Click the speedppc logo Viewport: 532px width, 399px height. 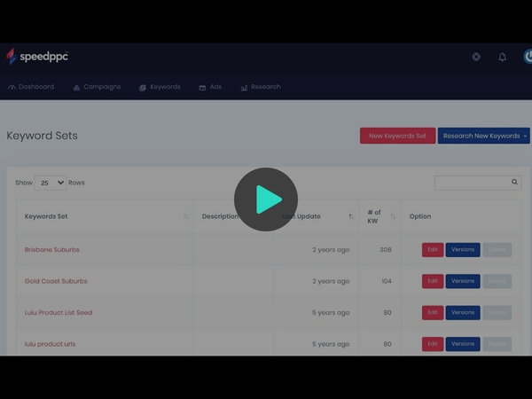pyautogui.click(x=37, y=57)
